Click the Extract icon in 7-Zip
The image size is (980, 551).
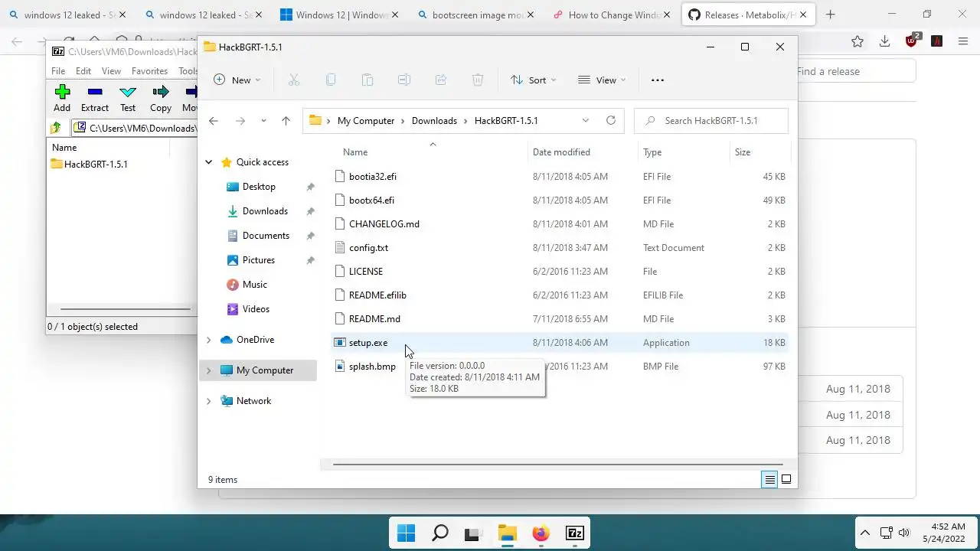pyautogui.click(x=95, y=93)
